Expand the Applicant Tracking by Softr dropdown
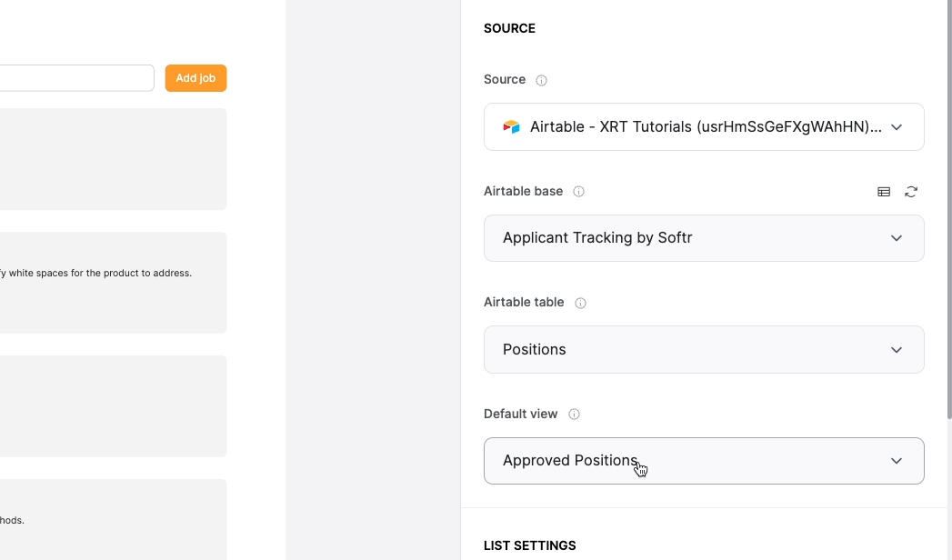The image size is (952, 560). coord(704,238)
